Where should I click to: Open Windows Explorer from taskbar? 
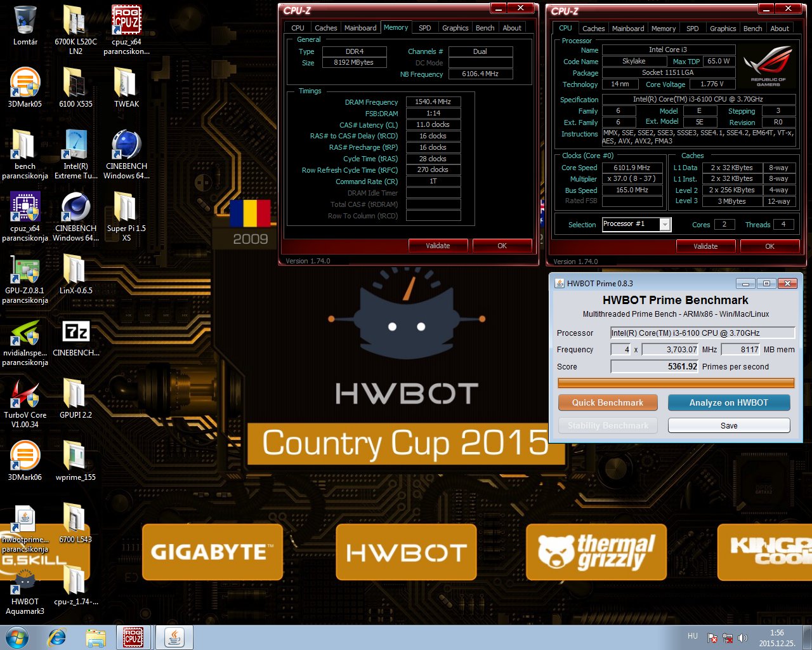96,638
